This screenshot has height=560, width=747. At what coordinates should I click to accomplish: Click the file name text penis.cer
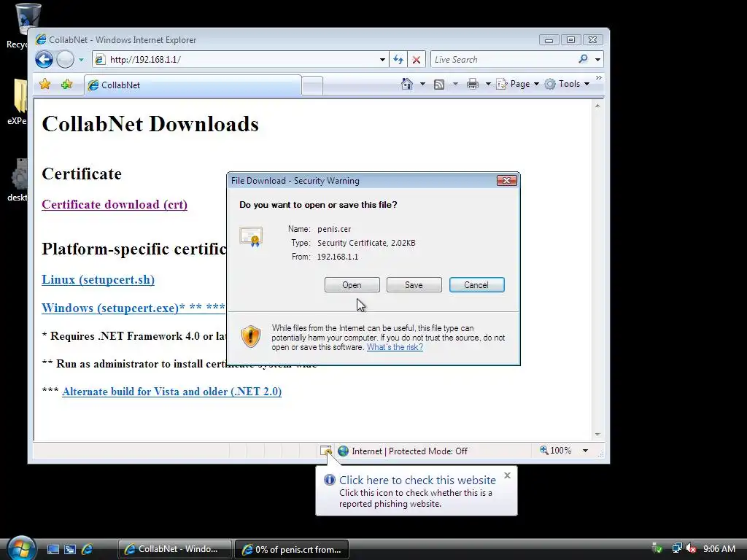tap(334, 229)
